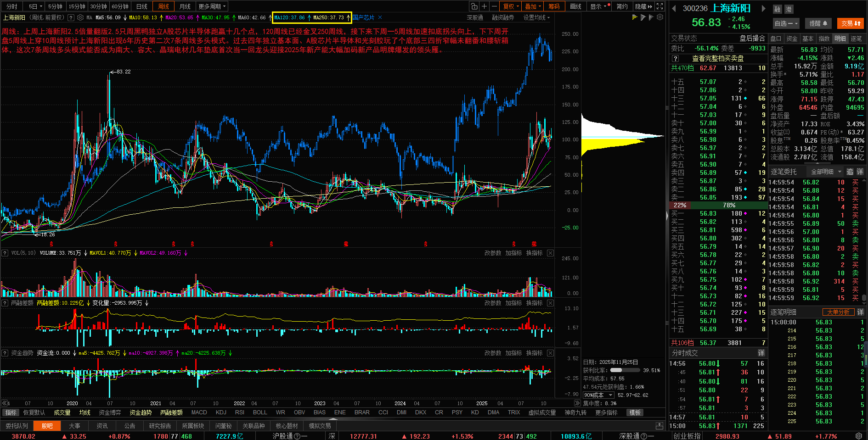Open the 90%成本 dropdown
Viewport: 868px width, 440px height.
tap(598, 395)
